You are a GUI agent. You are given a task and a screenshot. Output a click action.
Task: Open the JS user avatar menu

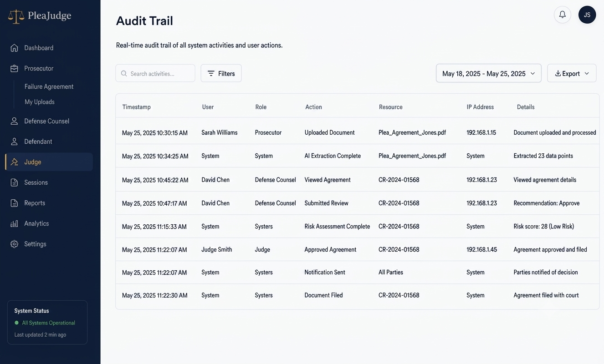pyautogui.click(x=587, y=15)
